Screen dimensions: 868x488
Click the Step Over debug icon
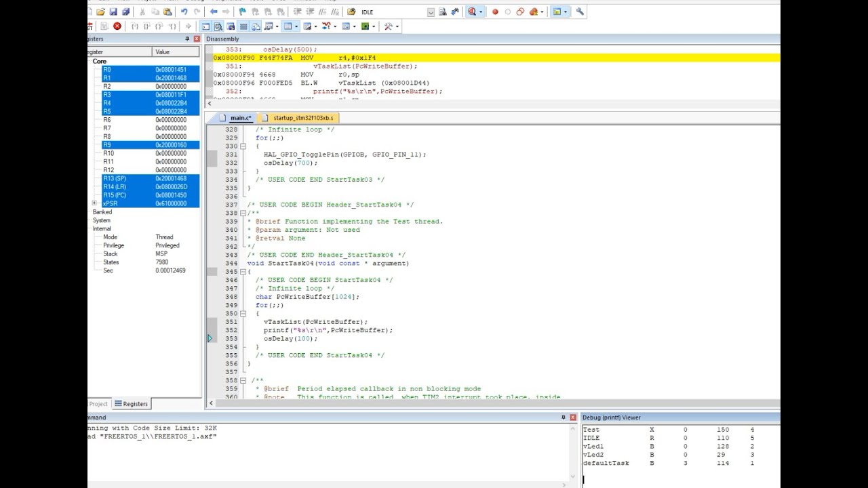[x=147, y=26]
